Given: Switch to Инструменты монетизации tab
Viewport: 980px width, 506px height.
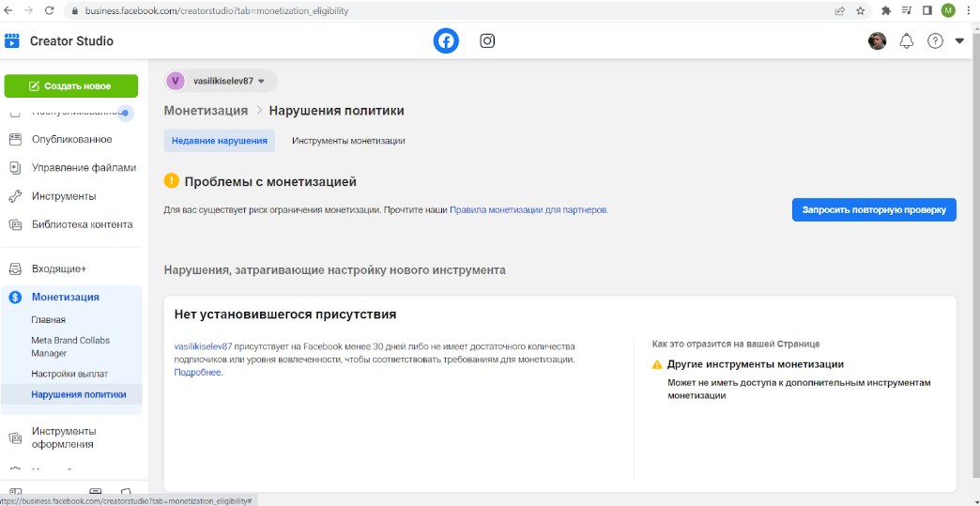Looking at the screenshot, I should click(x=348, y=141).
